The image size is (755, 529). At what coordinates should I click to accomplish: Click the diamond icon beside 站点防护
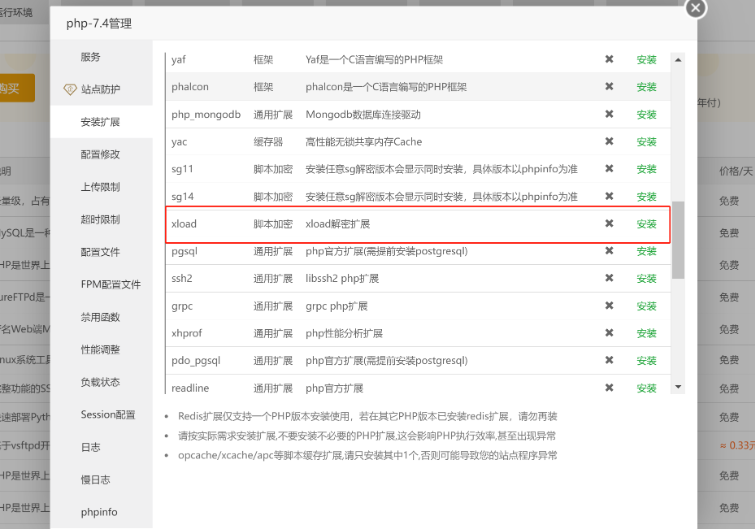tap(70, 89)
